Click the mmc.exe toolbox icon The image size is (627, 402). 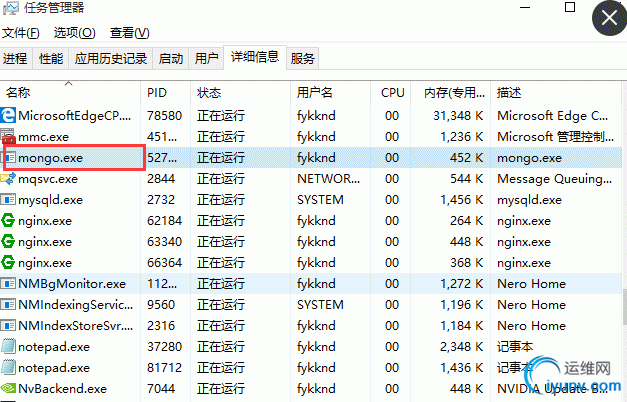(8, 136)
